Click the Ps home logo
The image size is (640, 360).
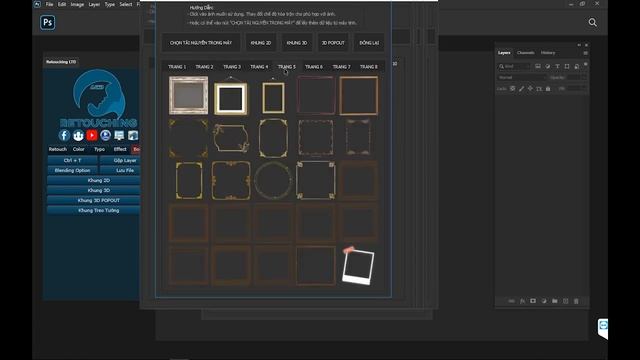tap(48, 22)
